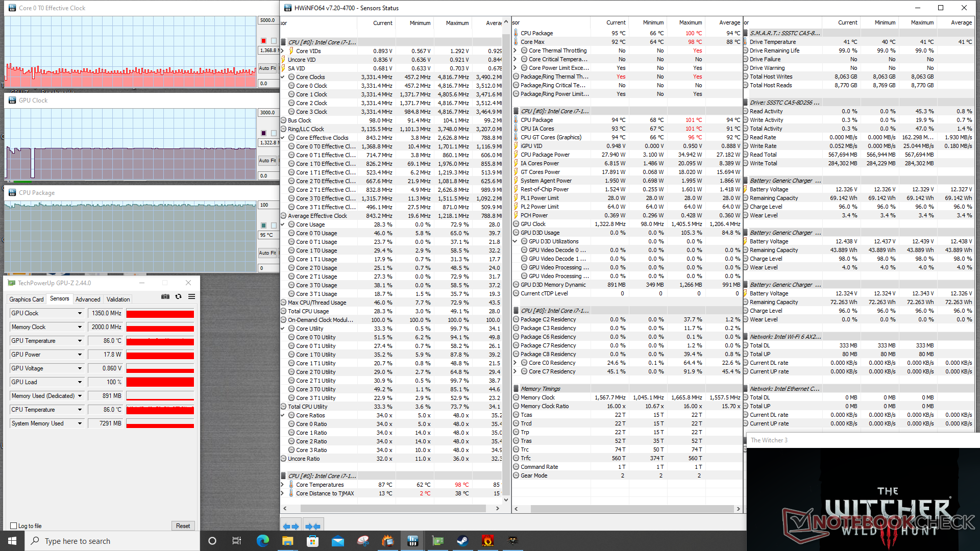Image resolution: width=980 pixels, height=551 pixels.
Task: Click GPU-Z screenshot camera icon
Action: [165, 296]
